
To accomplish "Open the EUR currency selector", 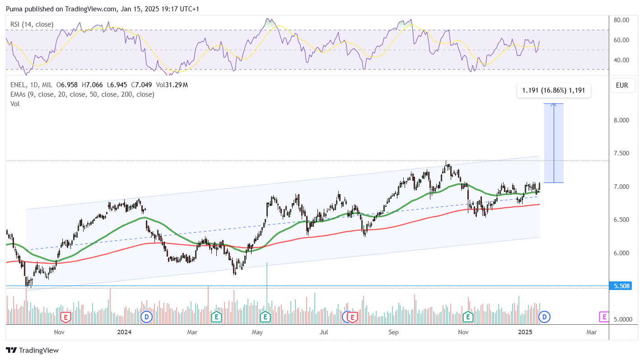I will [622, 85].
